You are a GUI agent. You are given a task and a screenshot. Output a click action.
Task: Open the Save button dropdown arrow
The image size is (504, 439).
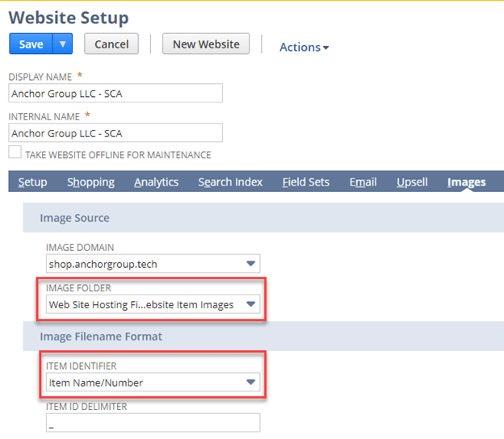(x=63, y=44)
